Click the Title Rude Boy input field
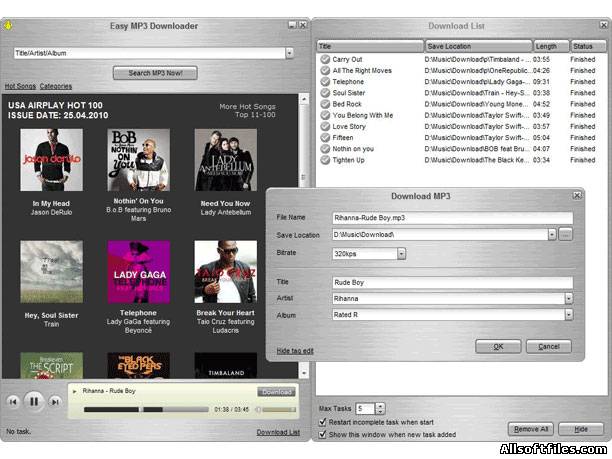 [452, 283]
